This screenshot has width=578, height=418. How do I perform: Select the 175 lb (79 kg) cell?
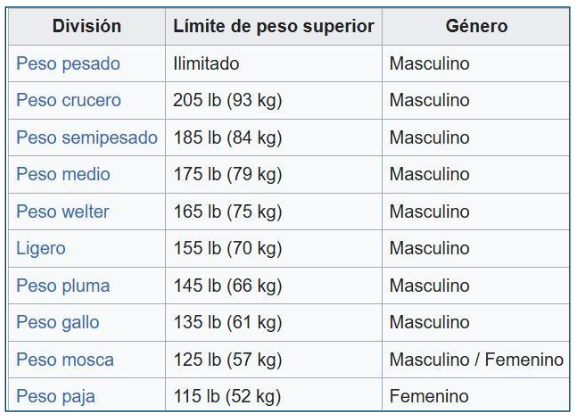pos(274,174)
